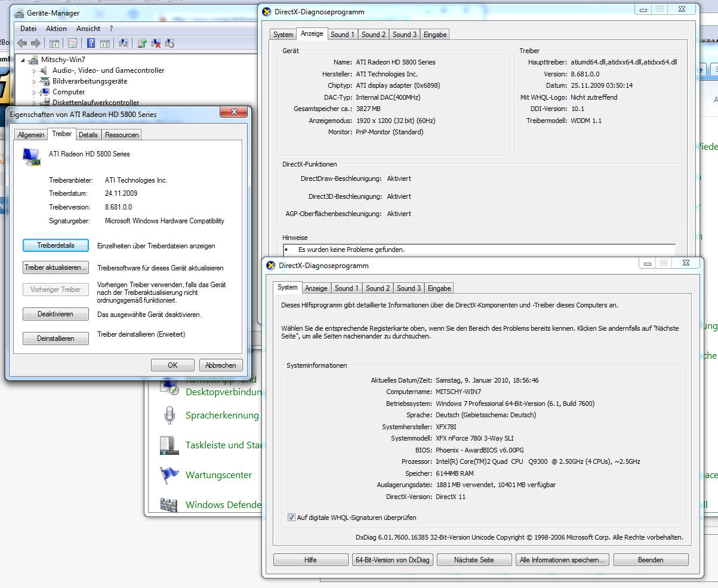Click the Beenden button in DxDiag
This screenshot has width=718, height=588.
point(651,560)
